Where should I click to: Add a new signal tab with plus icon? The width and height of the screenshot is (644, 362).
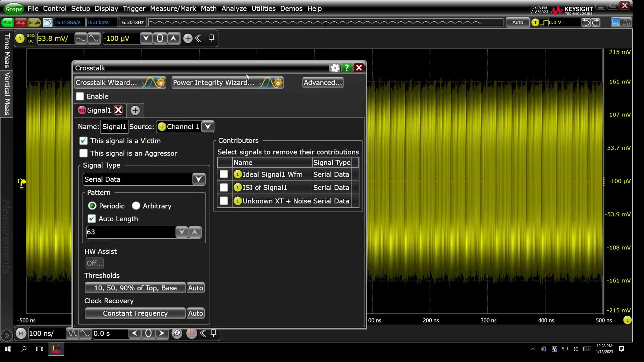tap(135, 110)
